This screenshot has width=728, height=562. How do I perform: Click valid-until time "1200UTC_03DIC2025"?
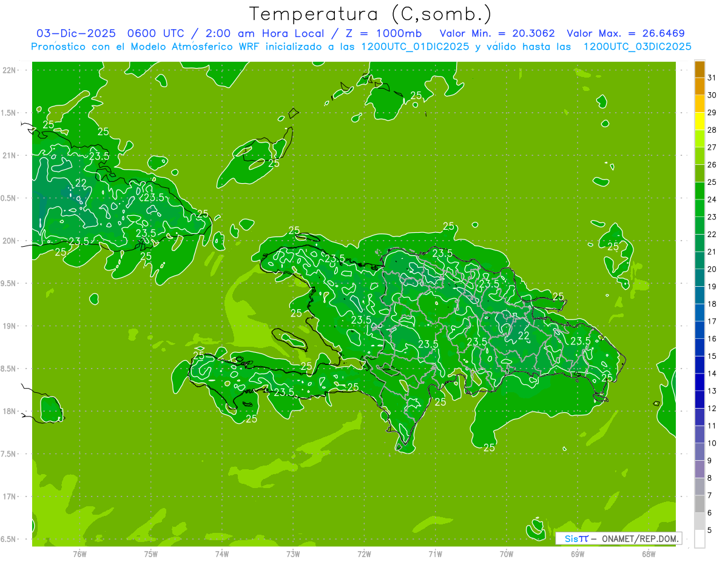coord(637,47)
